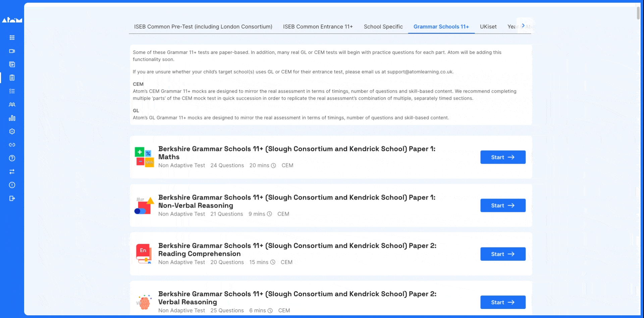644x318 pixels.
Task: Start the Paper 2 Verbal Reasoning test
Action: (503, 302)
